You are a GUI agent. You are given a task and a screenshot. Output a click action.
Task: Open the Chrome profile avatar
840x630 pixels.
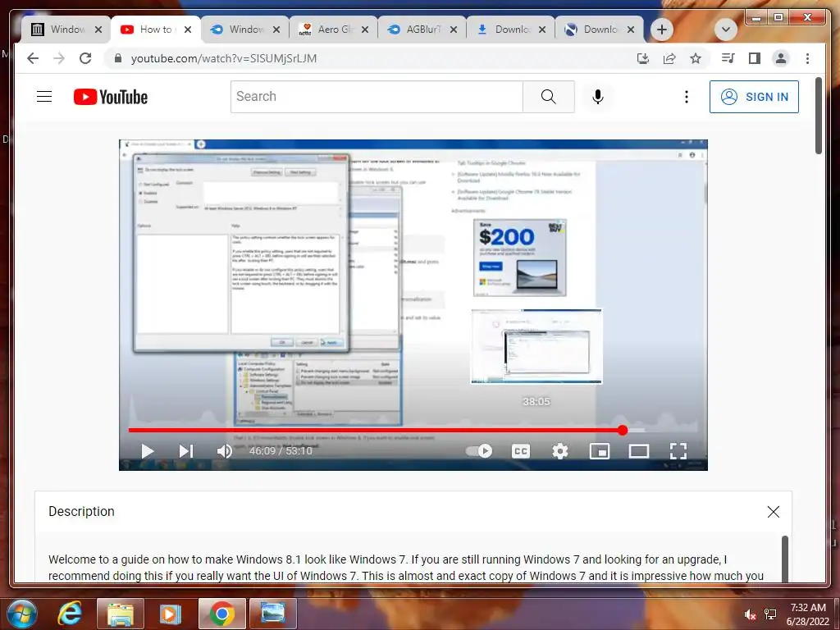pos(781,58)
